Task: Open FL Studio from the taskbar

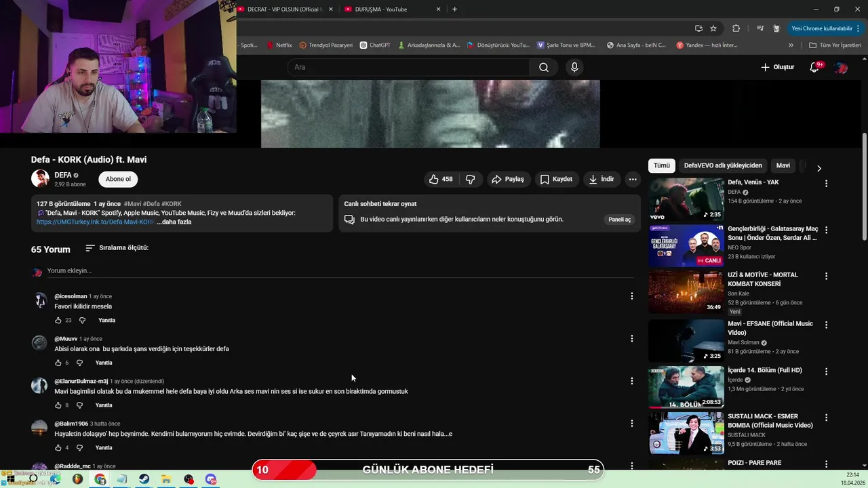Action: [78, 479]
